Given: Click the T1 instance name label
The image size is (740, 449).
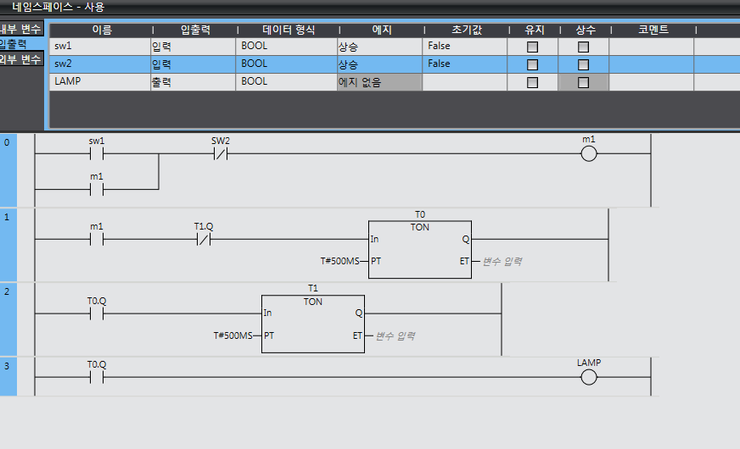Looking at the screenshot, I should [313, 288].
